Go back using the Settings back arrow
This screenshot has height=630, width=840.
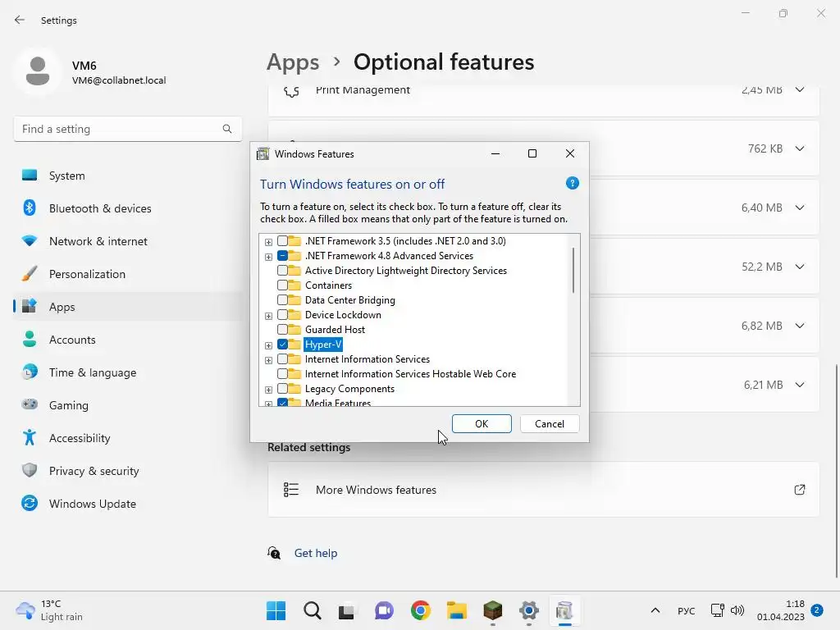(20, 20)
